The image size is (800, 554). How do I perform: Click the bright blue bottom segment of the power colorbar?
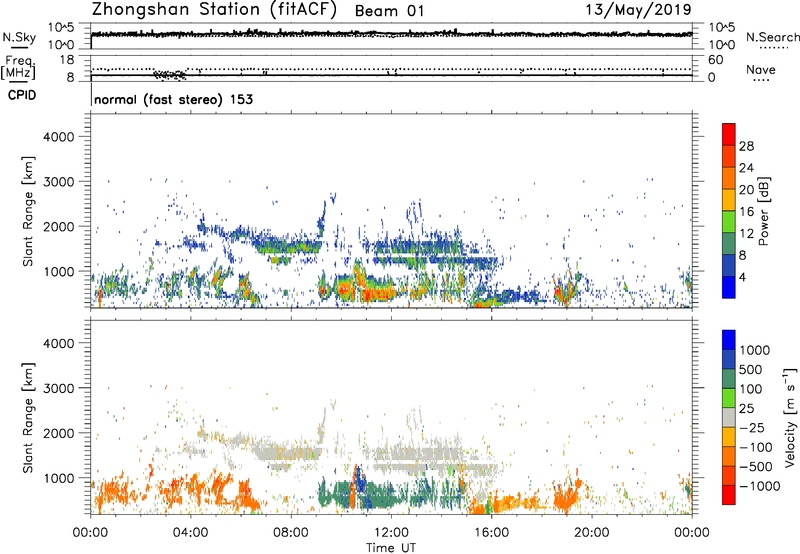[729, 287]
